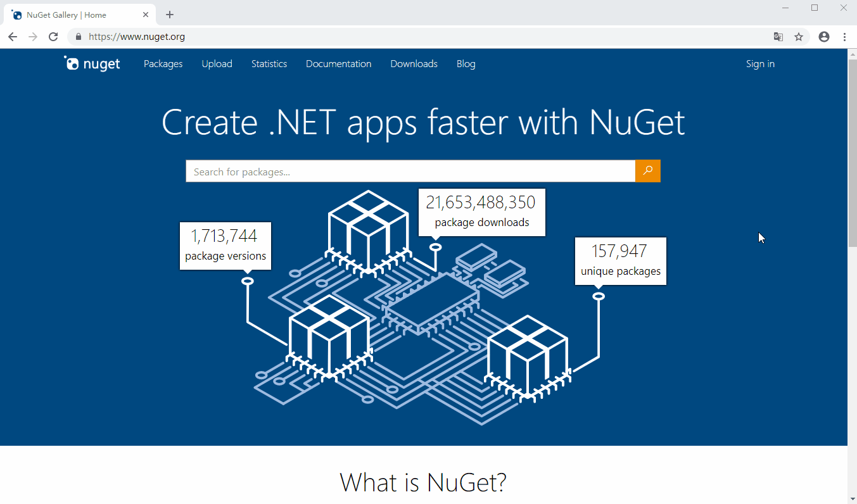
Task: Open the translate page icon
Action: tap(778, 37)
